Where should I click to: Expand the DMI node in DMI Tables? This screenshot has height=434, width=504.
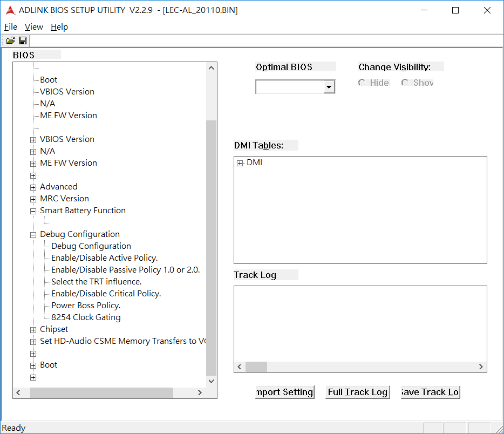[x=240, y=164]
